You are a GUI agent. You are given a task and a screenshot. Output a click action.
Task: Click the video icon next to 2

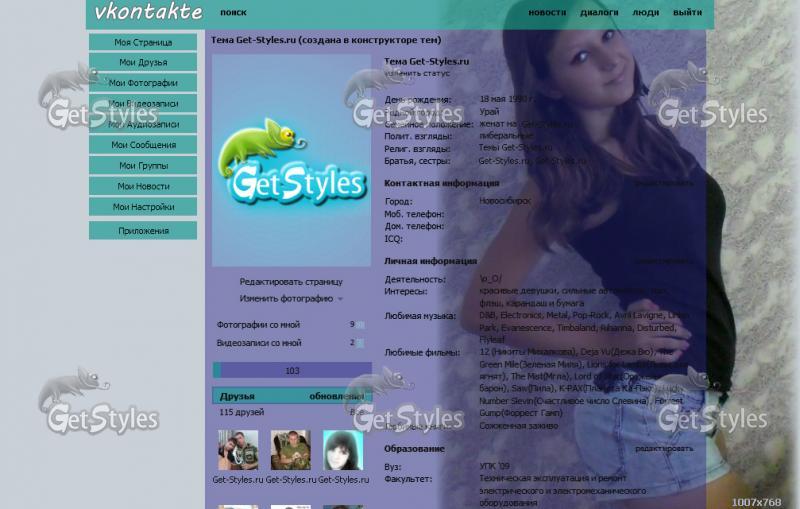pyautogui.click(x=360, y=343)
